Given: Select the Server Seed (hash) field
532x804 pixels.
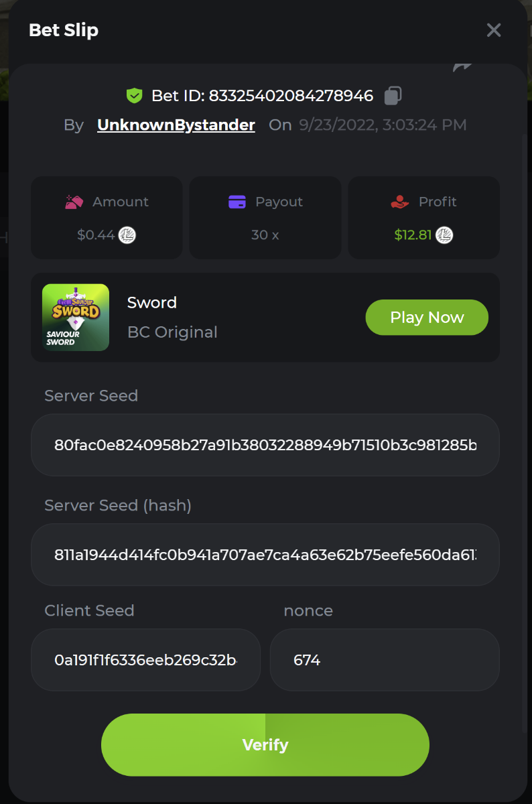Looking at the screenshot, I should pyautogui.click(x=265, y=555).
